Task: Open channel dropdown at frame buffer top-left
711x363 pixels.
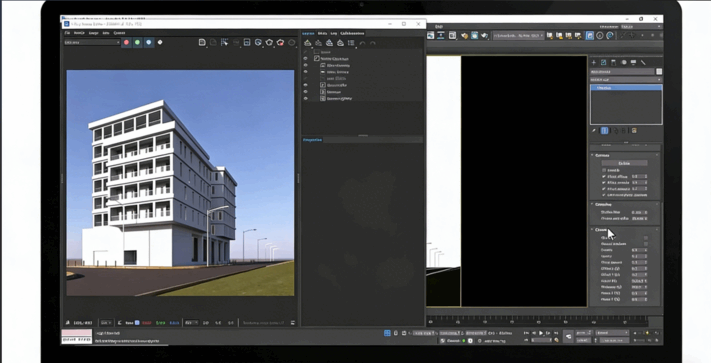Action: point(92,42)
